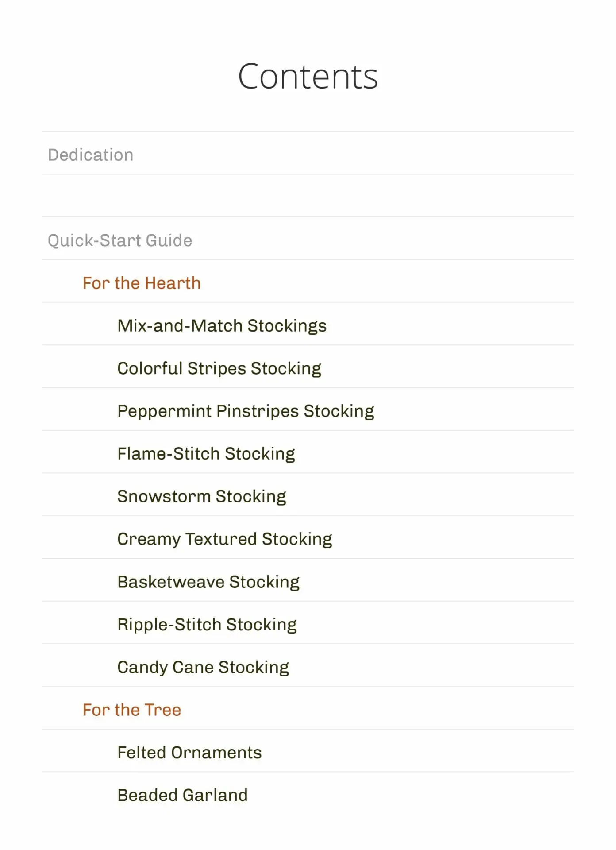This screenshot has height=850, width=616.
Task: Open the Snowstorm Stocking entry
Action: (x=202, y=496)
